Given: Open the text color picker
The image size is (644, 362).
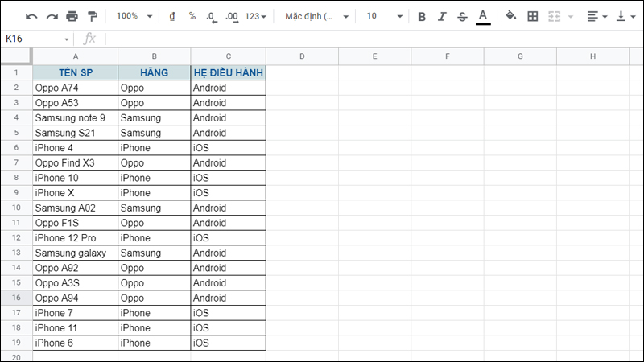Looking at the screenshot, I should 483,16.
